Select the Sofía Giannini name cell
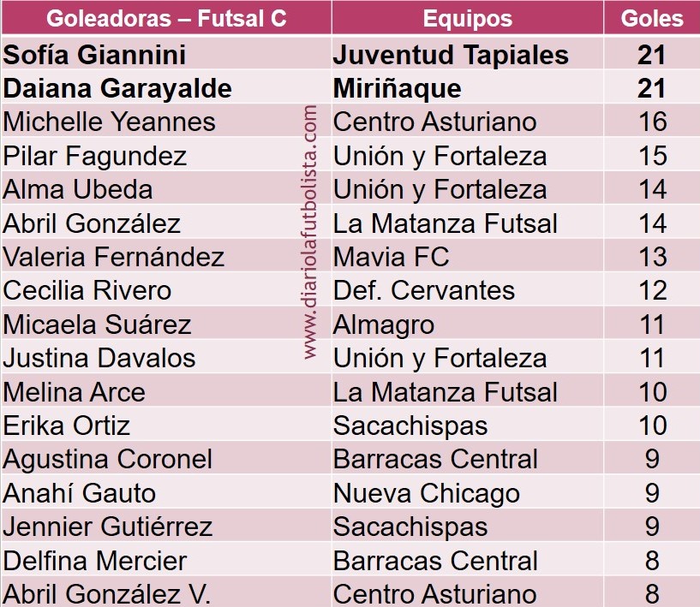This screenshot has height=607, width=700. (166, 54)
